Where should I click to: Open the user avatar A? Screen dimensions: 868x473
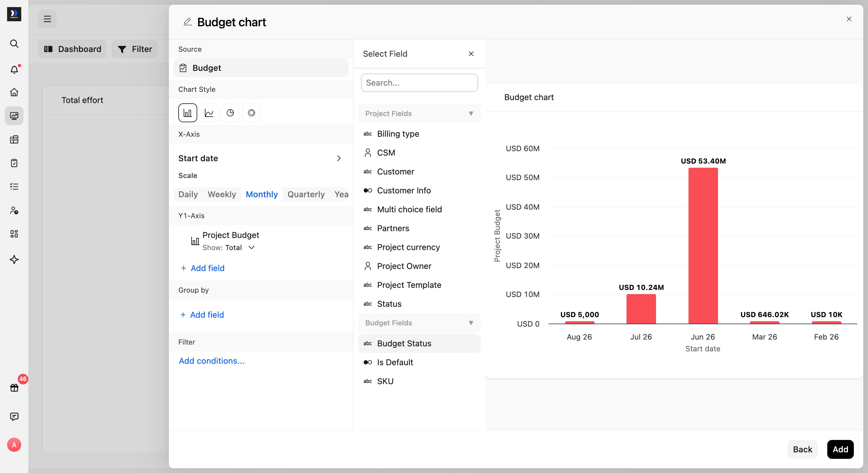(14, 445)
